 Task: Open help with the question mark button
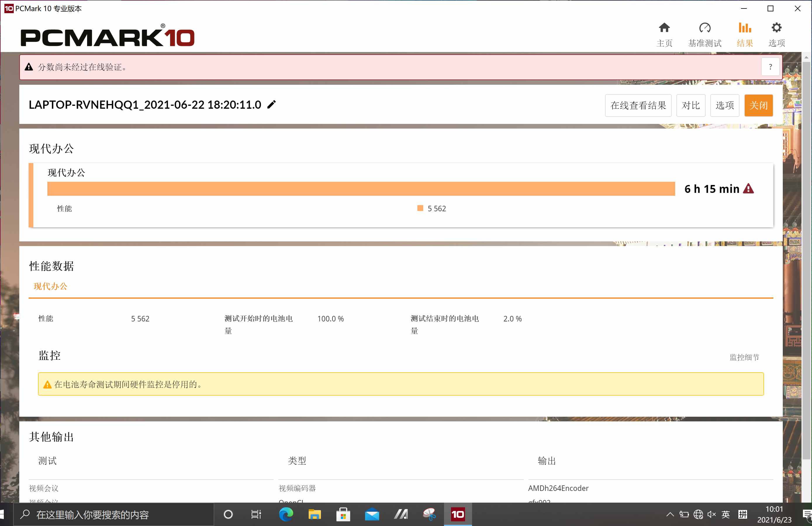(770, 67)
